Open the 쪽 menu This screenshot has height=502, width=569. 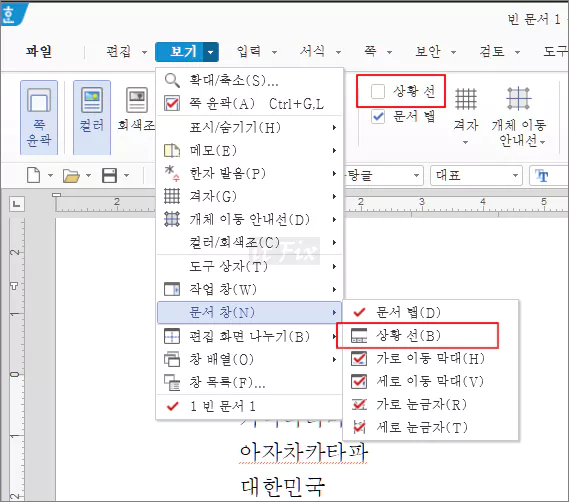click(x=370, y=51)
